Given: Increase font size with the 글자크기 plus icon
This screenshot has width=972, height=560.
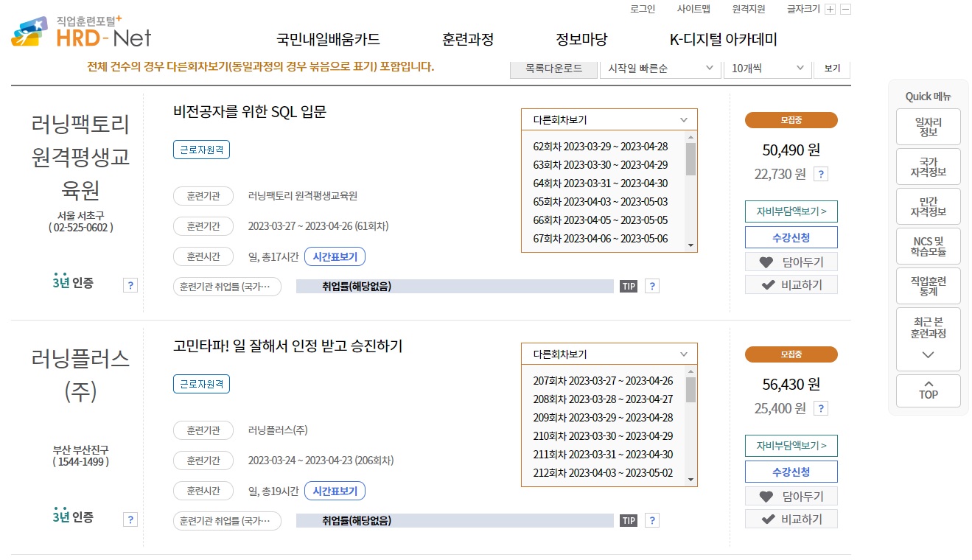Looking at the screenshot, I should (830, 9).
